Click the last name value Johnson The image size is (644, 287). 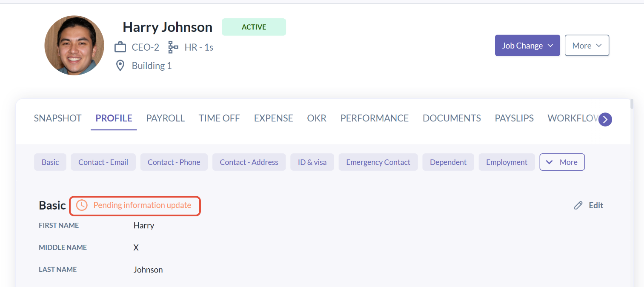click(148, 270)
